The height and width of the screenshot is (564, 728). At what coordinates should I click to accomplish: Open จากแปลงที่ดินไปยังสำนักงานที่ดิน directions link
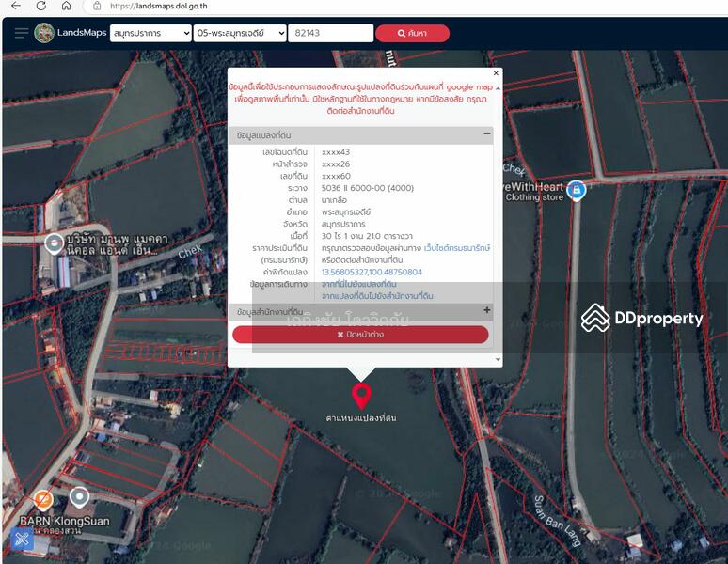(377, 296)
